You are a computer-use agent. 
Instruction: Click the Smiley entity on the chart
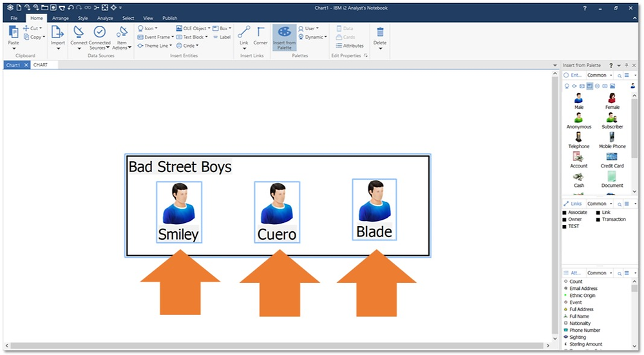[178, 213]
